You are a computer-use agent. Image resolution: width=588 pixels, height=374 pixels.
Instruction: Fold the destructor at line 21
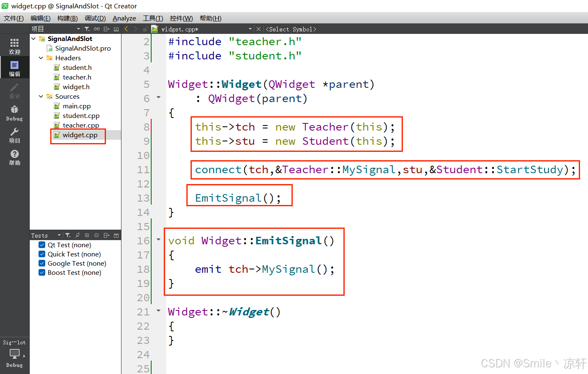(159, 311)
